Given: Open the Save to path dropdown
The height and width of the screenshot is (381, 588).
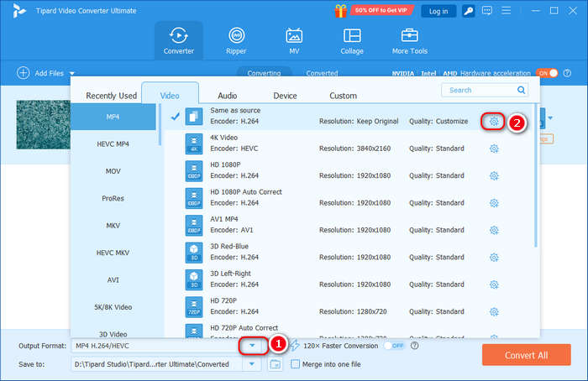Looking at the screenshot, I should (252, 363).
